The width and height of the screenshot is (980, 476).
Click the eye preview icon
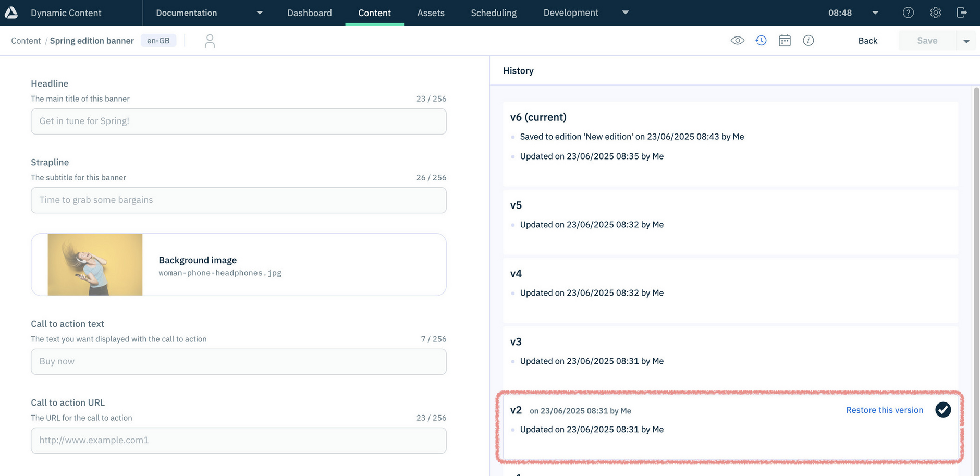pyautogui.click(x=737, y=41)
